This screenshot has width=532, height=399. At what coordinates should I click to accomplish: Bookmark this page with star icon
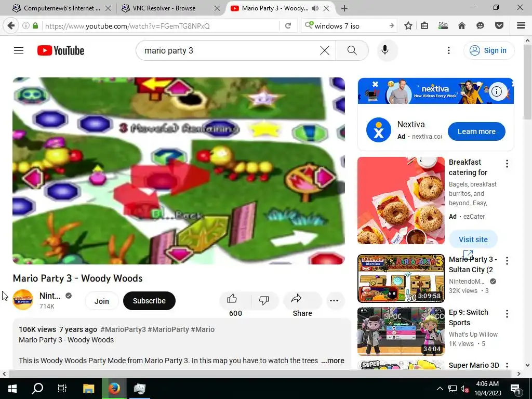point(408,26)
